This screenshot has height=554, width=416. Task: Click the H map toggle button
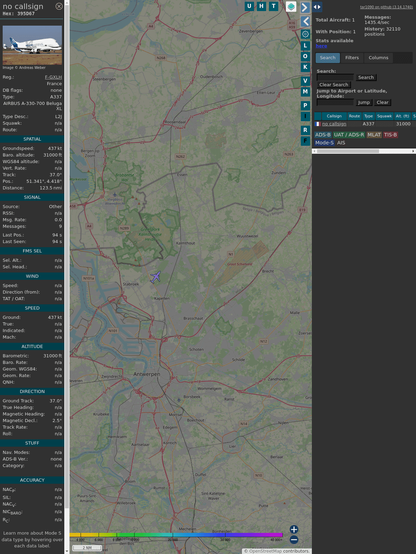tap(262, 6)
